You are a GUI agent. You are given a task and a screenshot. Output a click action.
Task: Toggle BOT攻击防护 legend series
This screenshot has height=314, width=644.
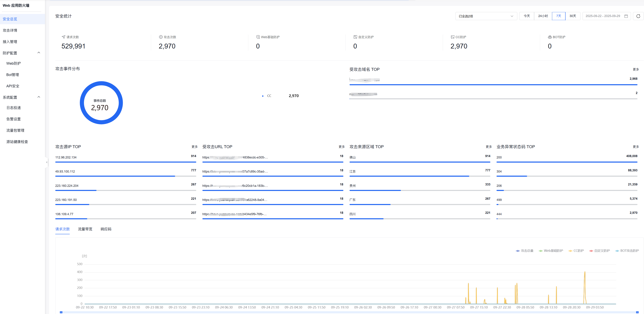627,251
